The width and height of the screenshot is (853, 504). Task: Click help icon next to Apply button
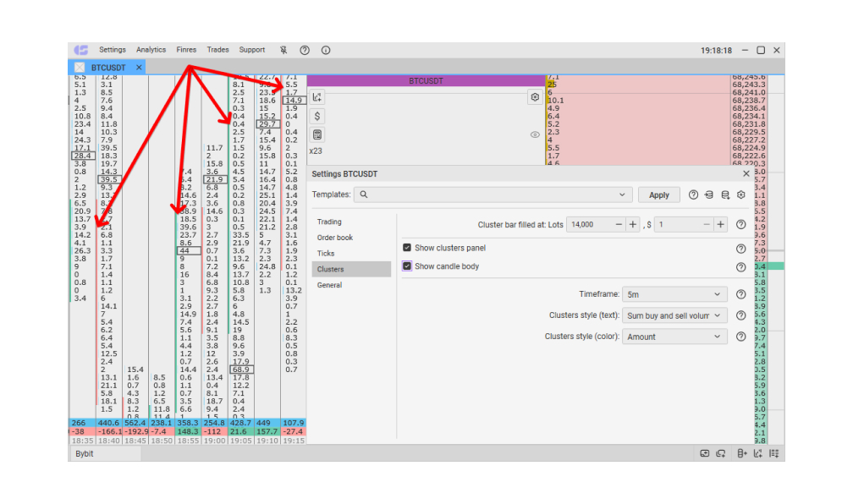click(x=693, y=194)
